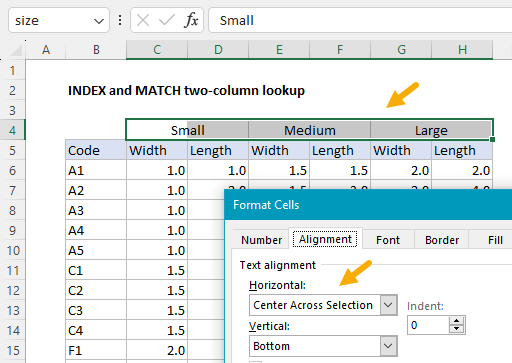Select cell A1 code in row 6
The height and width of the screenshot is (363, 512).
click(96, 170)
